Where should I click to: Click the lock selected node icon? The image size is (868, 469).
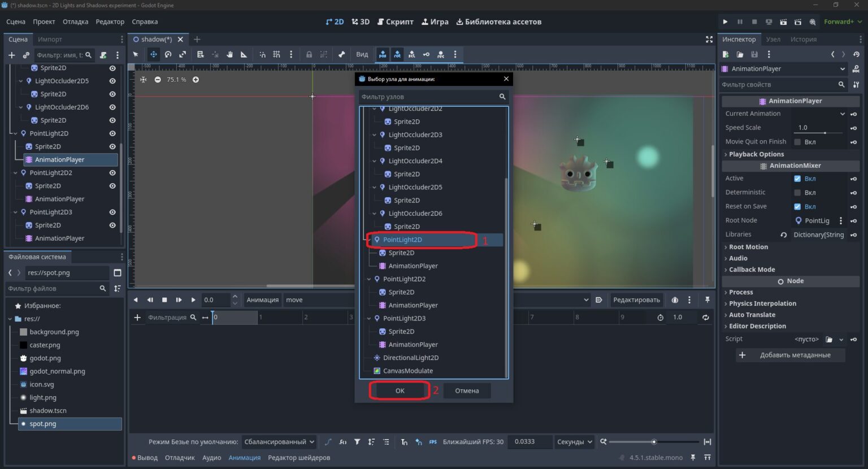tap(309, 55)
